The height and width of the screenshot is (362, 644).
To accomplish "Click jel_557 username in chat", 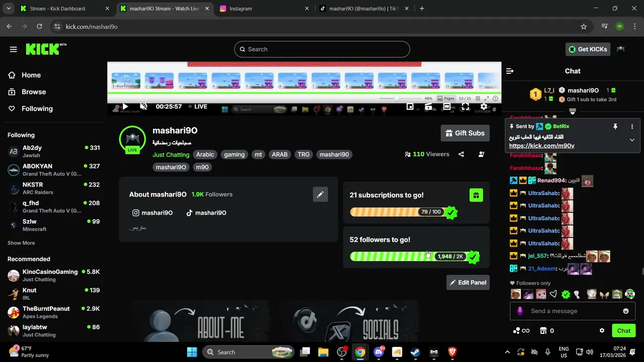I will coord(538,256).
